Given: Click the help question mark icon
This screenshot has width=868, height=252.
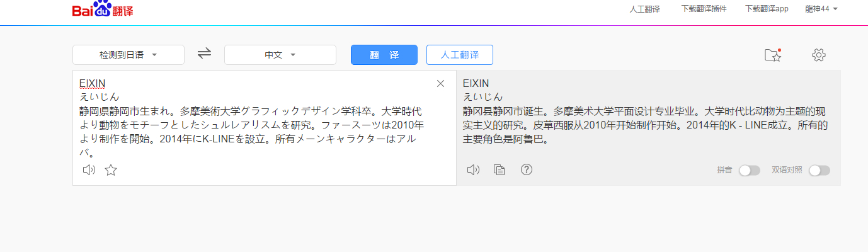Looking at the screenshot, I should point(527,169).
